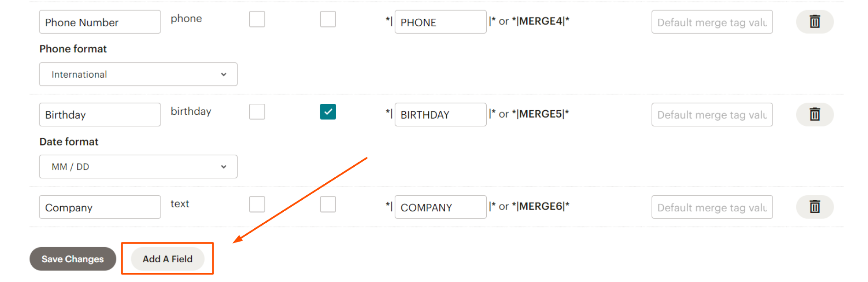Remove the Company field via trash icon
Image resolution: width=868 pixels, height=282 pixels.
814,207
